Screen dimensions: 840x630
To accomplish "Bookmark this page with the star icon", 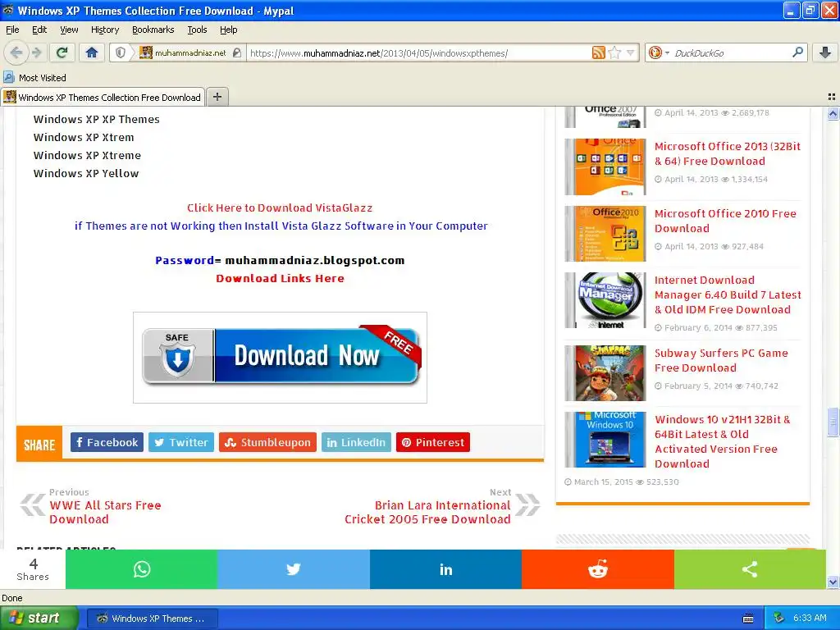I will tap(615, 52).
